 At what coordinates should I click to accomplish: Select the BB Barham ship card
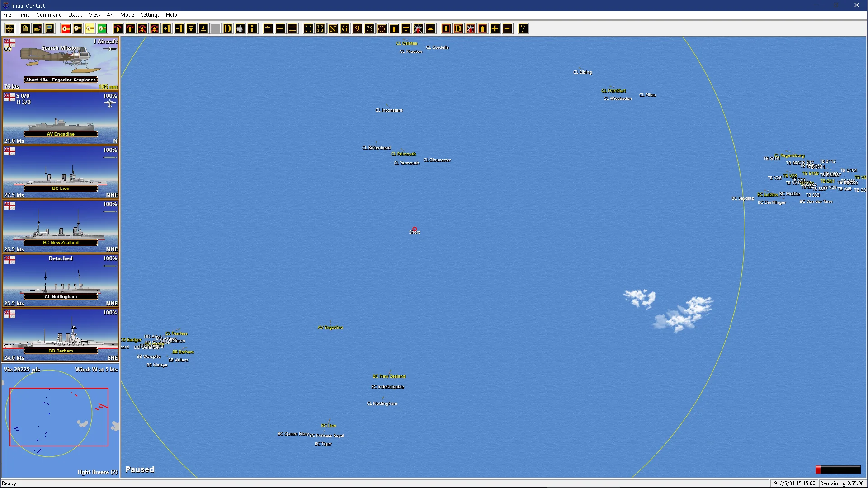coord(61,335)
